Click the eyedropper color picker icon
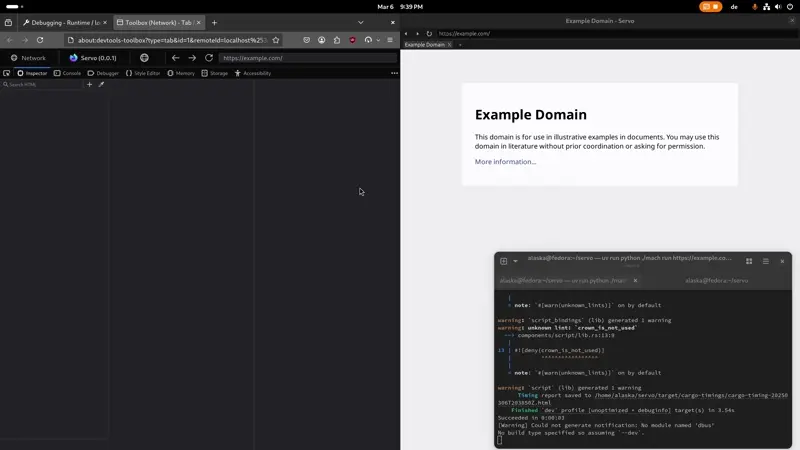The image size is (800, 450). [x=101, y=85]
